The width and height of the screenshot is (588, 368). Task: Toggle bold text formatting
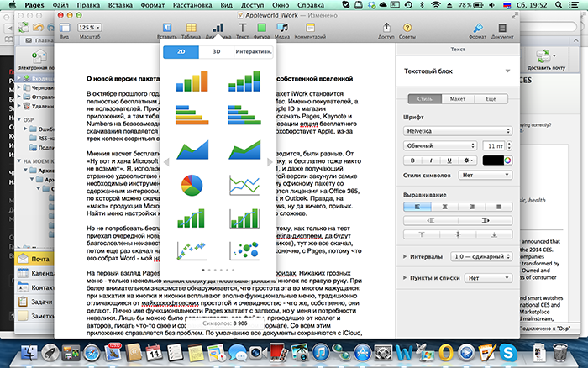(x=413, y=160)
